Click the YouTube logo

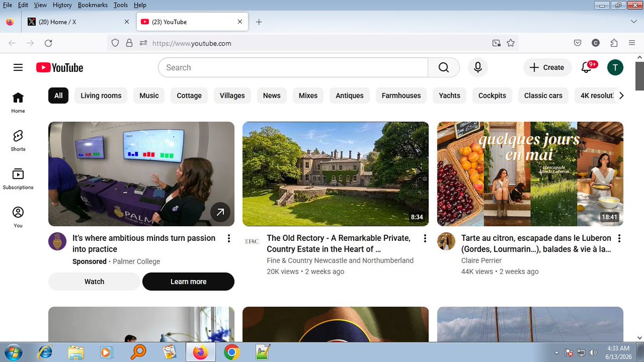coord(60,68)
